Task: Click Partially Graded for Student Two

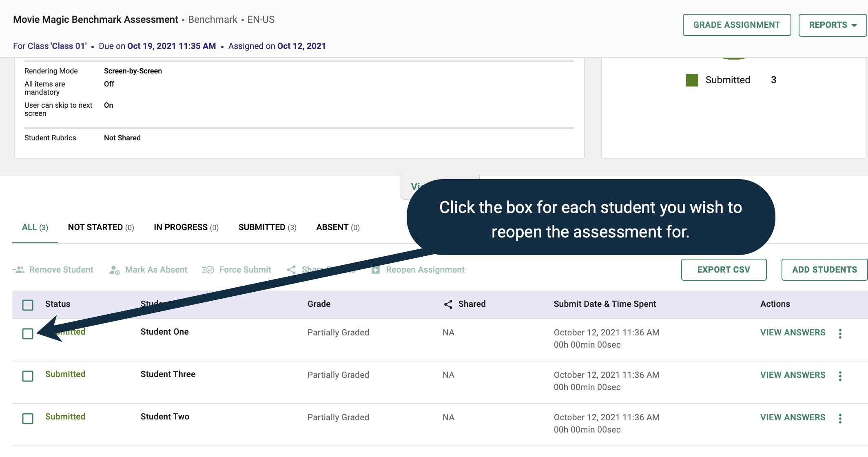Action: (x=338, y=417)
